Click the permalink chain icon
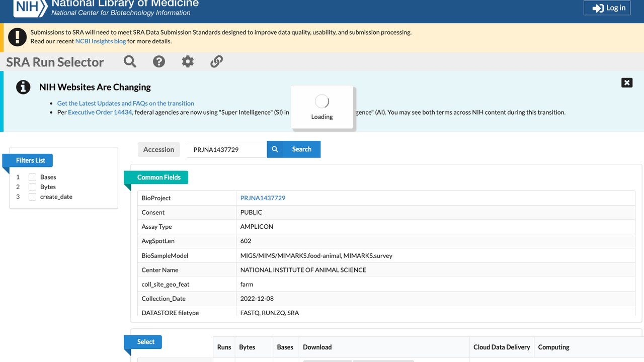Screen dimensions: 644x362 [x=216, y=61]
